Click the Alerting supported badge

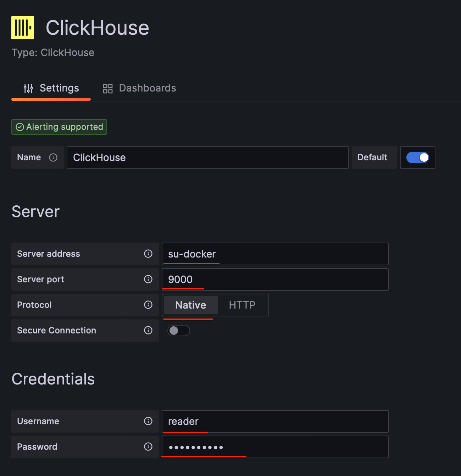click(x=59, y=127)
